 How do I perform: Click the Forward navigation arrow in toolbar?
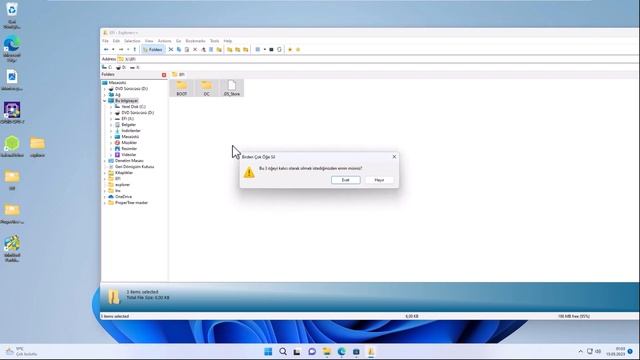click(x=121, y=49)
